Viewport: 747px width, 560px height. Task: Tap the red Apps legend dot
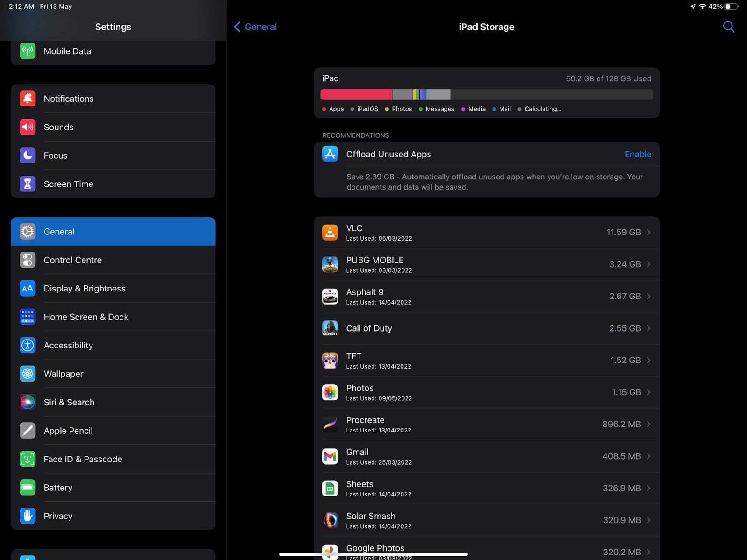coord(324,109)
